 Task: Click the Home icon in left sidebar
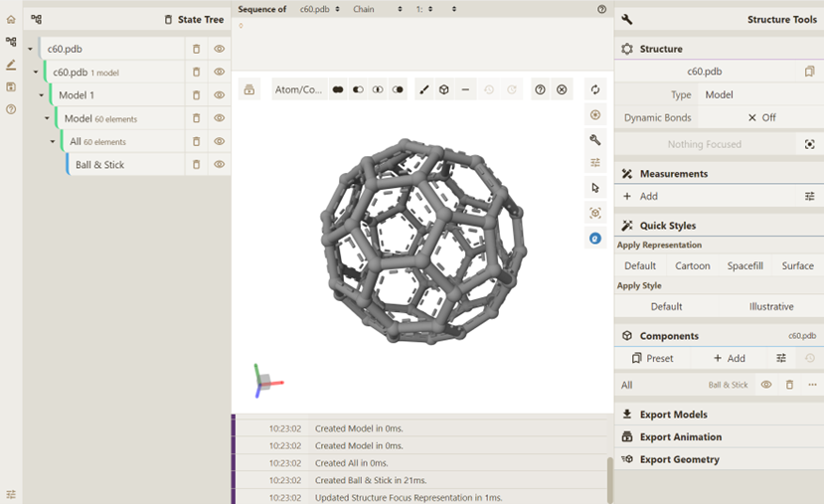tap(11, 19)
